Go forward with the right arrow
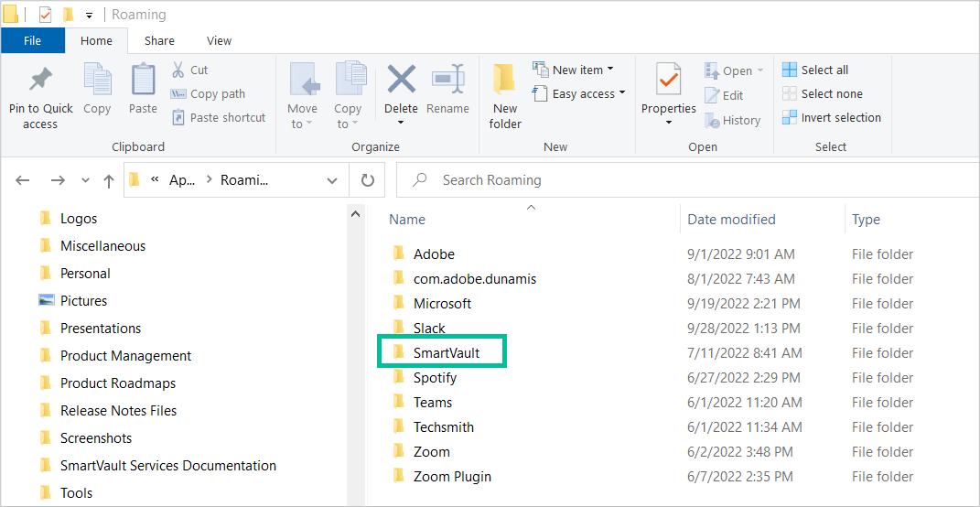The width and height of the screenshot is (980, 507). pos(58,180)
